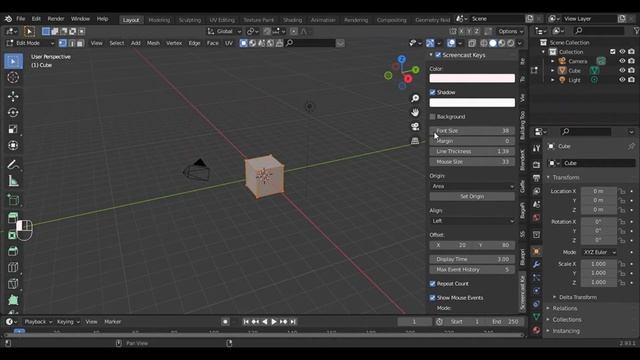640x360 pixels.
Task: Toggle X-ray view icon
Action: click(x=472, y=43)
